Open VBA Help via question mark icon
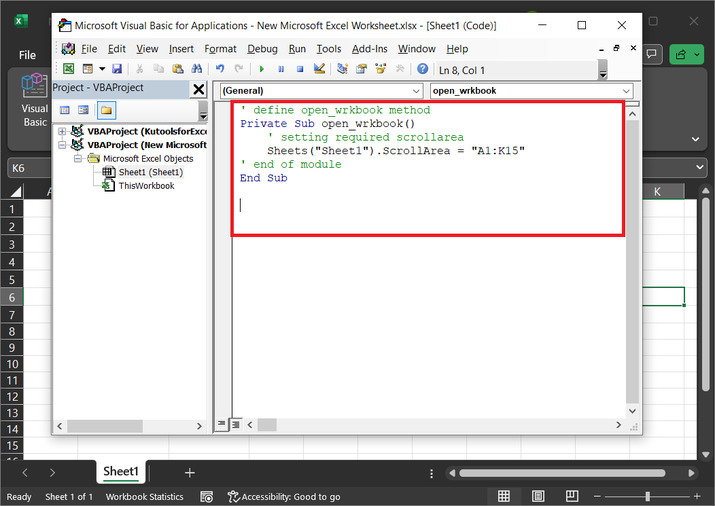The image size is (715, 506). pyautogui.click(x=422, y=69)
